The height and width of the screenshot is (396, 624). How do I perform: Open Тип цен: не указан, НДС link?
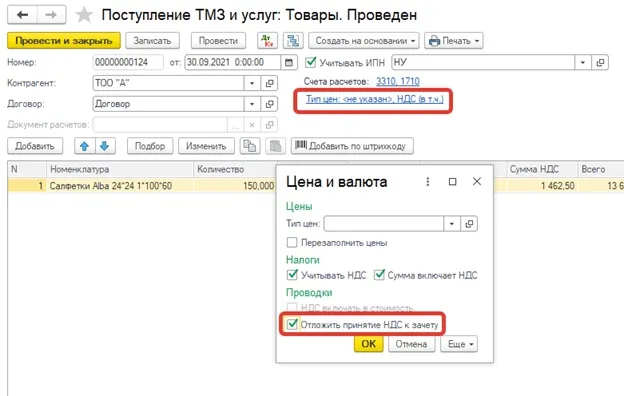pos(374,99)
